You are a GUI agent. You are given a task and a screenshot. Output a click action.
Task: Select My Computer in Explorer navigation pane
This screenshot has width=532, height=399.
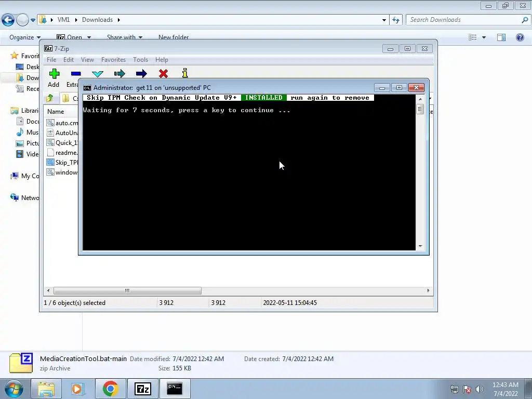click(x=25, y=176)
